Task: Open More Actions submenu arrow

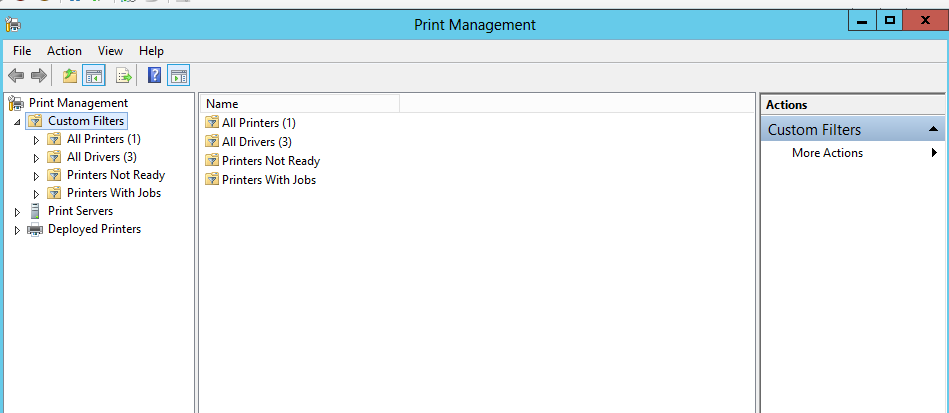Action: click(934, 153)
